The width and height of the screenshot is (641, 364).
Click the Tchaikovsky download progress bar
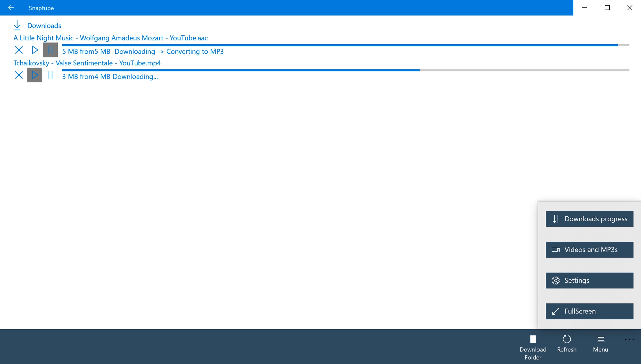pos(345,70)
